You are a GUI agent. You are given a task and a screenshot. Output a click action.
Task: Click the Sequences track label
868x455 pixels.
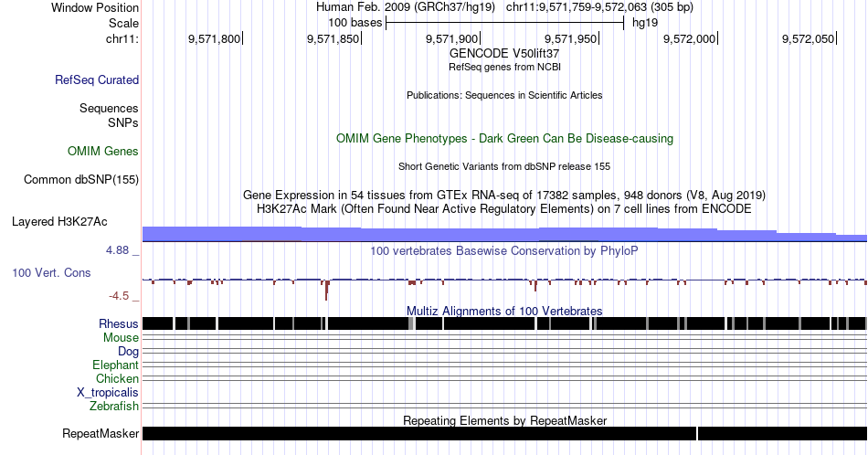coord(109,108)
